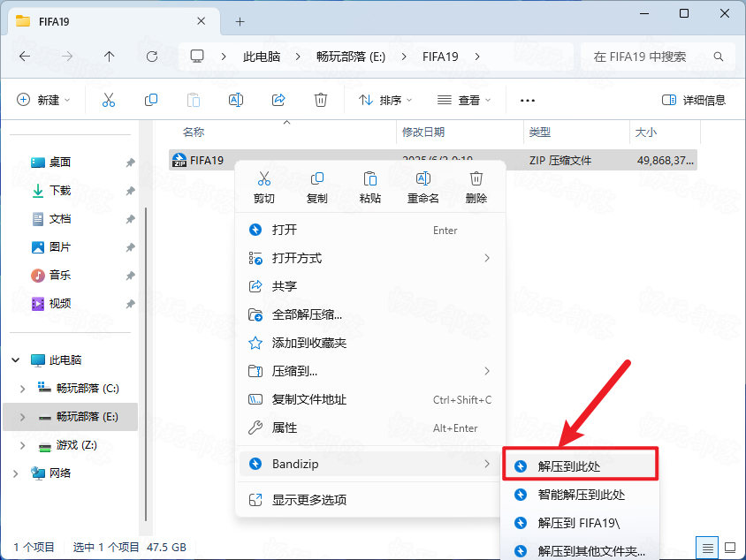Select 属性 in the context menu
The width and height of the screenshot is (746, 560).
370,428
